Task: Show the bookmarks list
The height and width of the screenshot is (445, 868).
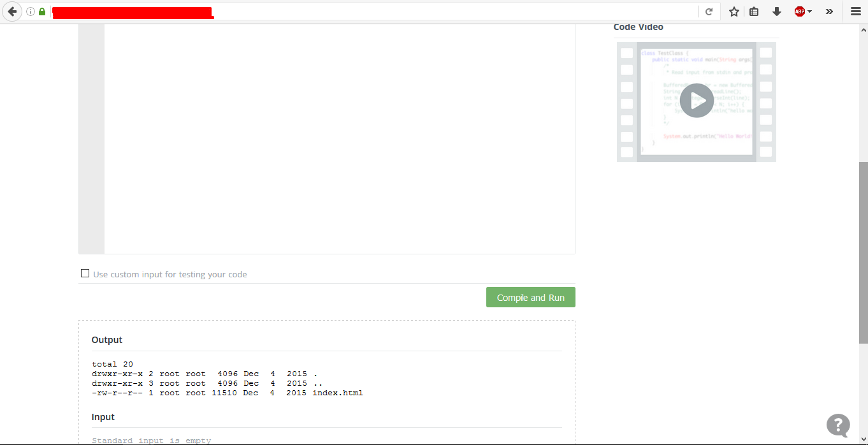Action: click(x=754, y=11)
